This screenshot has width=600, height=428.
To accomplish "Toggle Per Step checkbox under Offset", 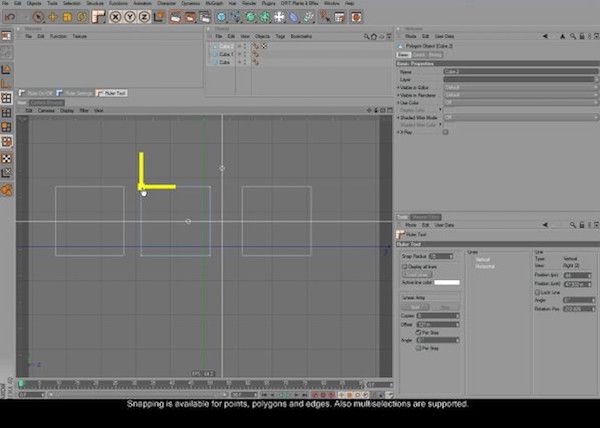I will (x=418, y=333).
